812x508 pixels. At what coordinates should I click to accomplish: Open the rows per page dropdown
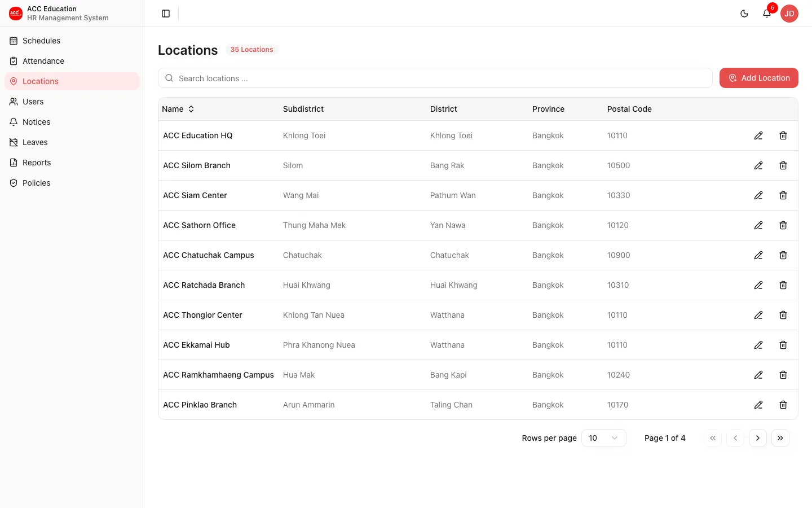(603, 438)
